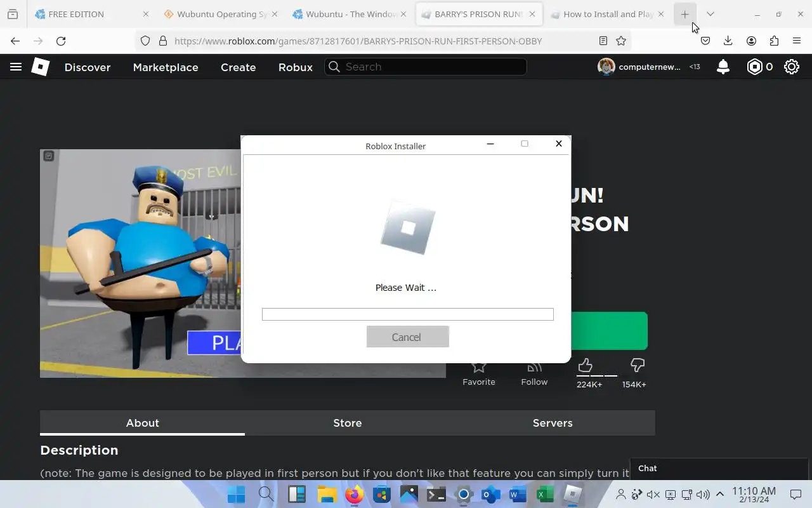Open Robux in Roblox navigation
Image resolution: width=812 pixels, height=508 pixels.
coord(296,67)
